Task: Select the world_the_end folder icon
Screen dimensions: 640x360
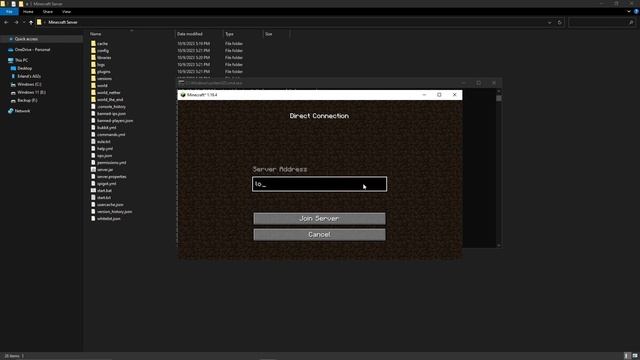Action: pos(93,100)
